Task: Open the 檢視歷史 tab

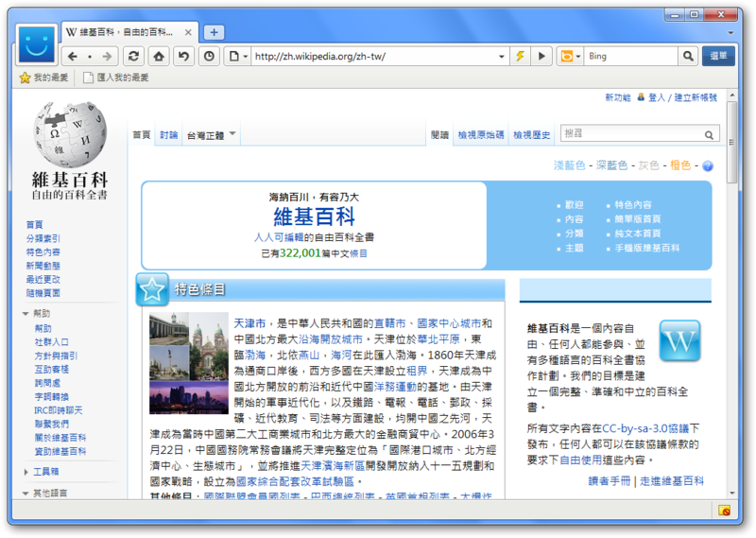Action: pos(531,135)
